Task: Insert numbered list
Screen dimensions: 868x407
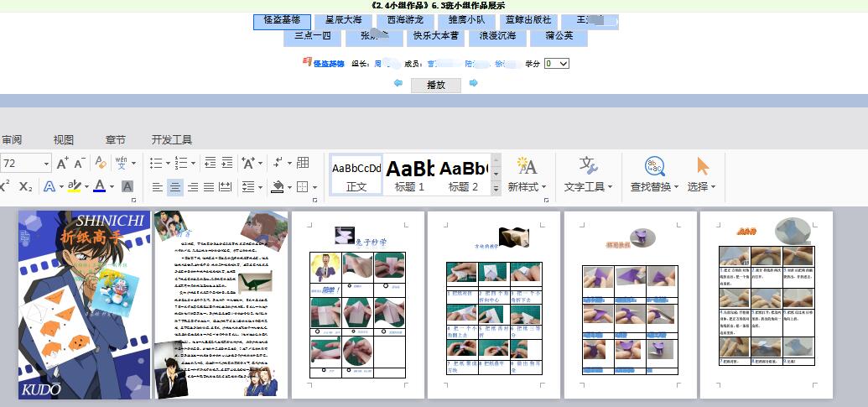Action: click(x=181, y=164)
